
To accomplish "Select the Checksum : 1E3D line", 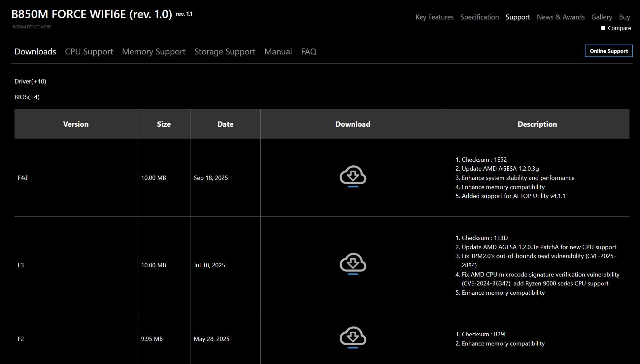I will coord(485,238).
